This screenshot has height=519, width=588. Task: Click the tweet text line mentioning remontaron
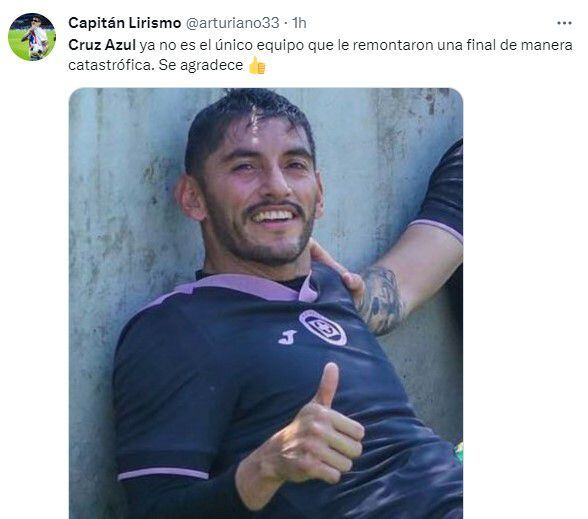pos(320,45)
